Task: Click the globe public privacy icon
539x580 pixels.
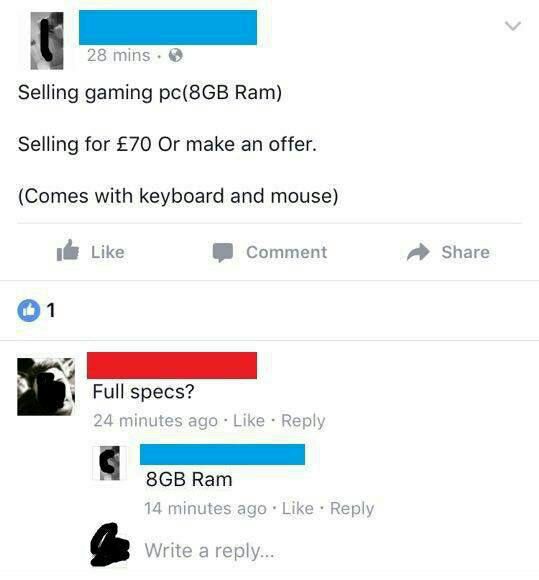Action: point(176,56)
